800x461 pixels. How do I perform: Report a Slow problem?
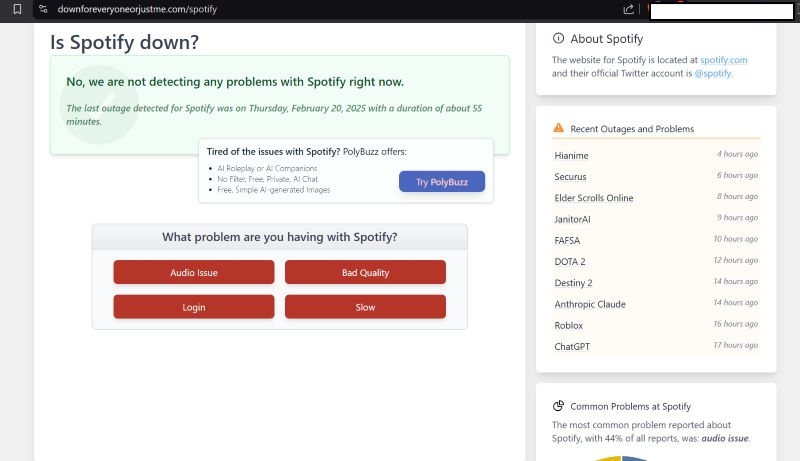[x=365, y=307]
